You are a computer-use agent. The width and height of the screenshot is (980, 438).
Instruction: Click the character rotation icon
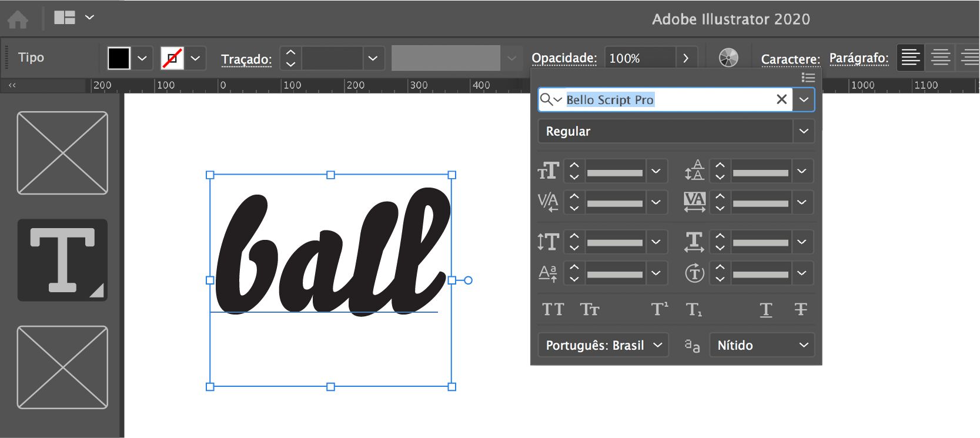click(694, 273)
